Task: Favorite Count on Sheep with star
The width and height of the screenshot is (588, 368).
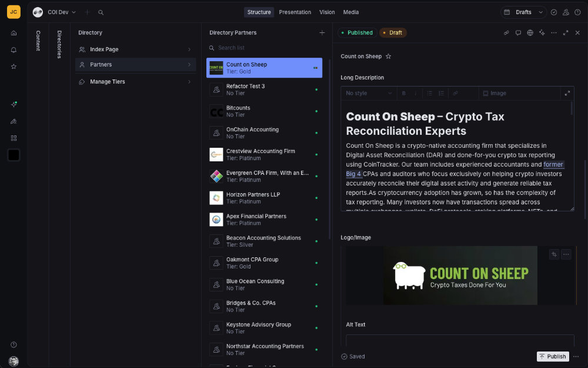Action: click(389, 57)
